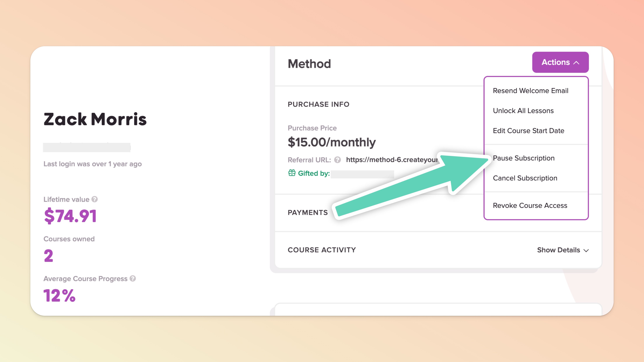The width and height of the screenshot is (644, 362).
Task: Select Cancel Subscription from Actions menu
Action: point(525,178)
